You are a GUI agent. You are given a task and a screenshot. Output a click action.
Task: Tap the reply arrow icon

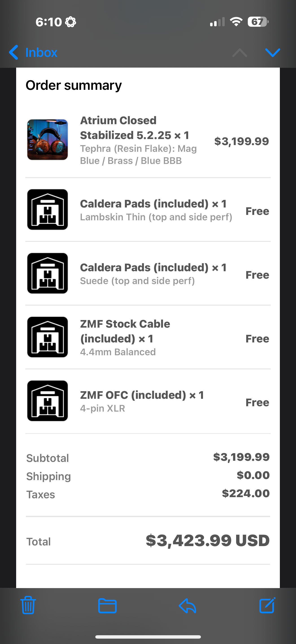(x=187, y=606)
